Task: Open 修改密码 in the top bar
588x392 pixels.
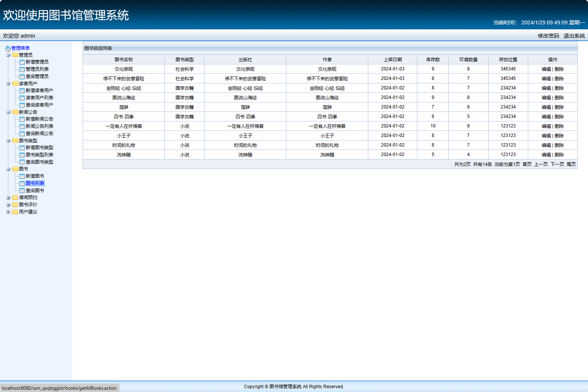Action: [548, 36]
